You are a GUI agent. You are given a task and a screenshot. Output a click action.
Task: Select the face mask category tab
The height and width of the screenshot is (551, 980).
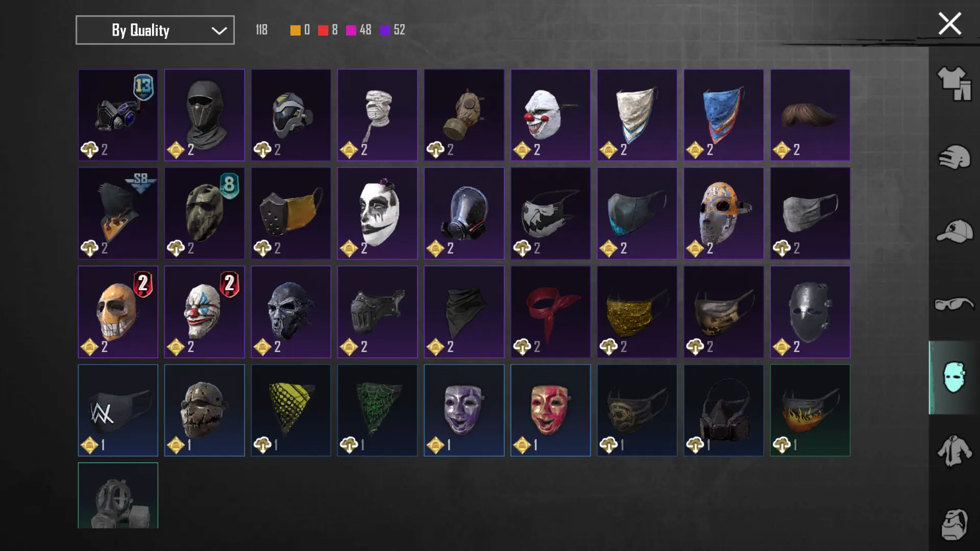(x=954, y=378)
